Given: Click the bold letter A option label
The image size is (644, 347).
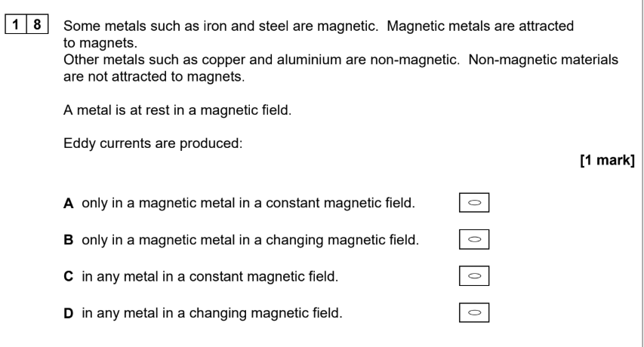Looking at the screenshot, I should 68,204.
